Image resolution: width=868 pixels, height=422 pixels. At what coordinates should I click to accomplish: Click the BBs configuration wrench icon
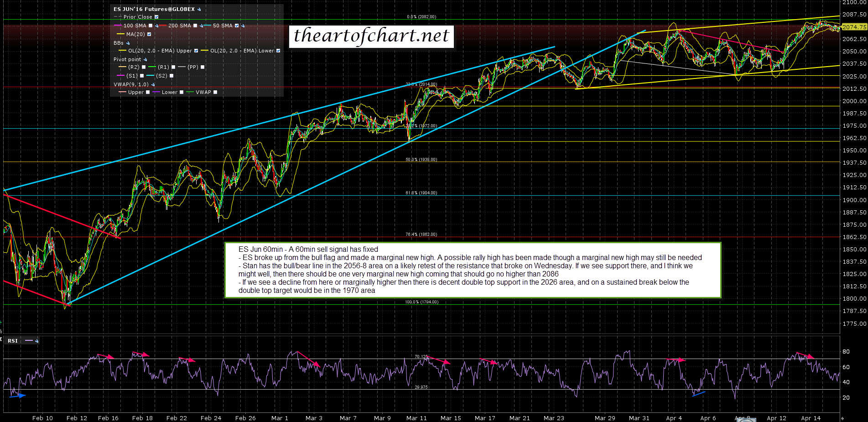coord(128,43)
